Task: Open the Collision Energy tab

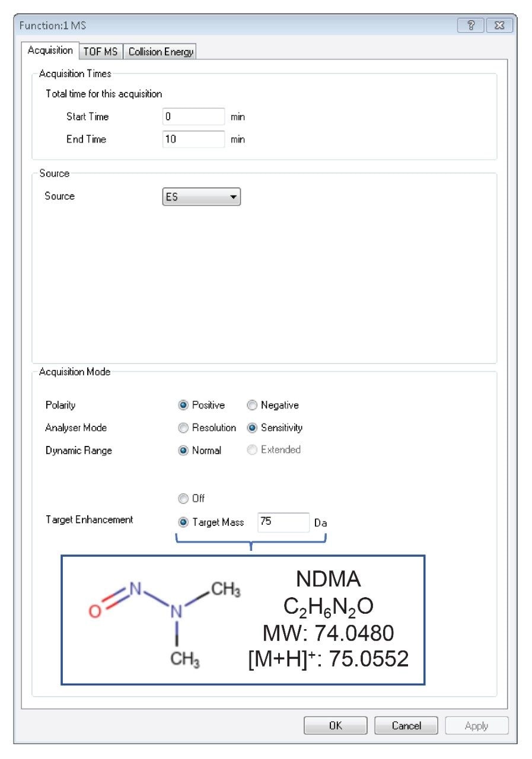Action: (161, 52)
